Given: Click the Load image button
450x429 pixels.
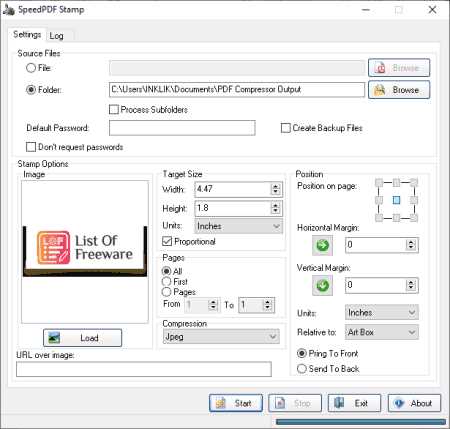Looking at the screenshot, I should 82,338.
